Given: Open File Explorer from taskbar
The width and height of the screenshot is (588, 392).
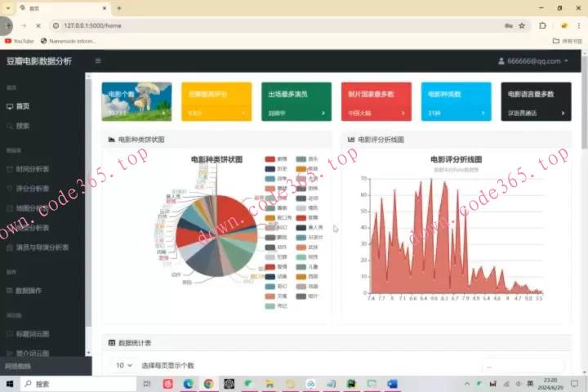Looking at the screenshot, I should pyautogui.click(x=269, y=384).
